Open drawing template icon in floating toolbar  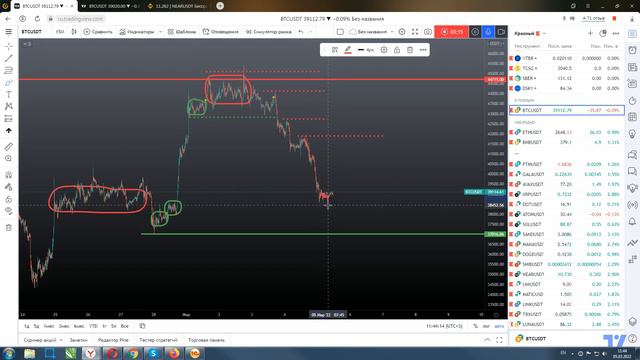coord(335,50)
